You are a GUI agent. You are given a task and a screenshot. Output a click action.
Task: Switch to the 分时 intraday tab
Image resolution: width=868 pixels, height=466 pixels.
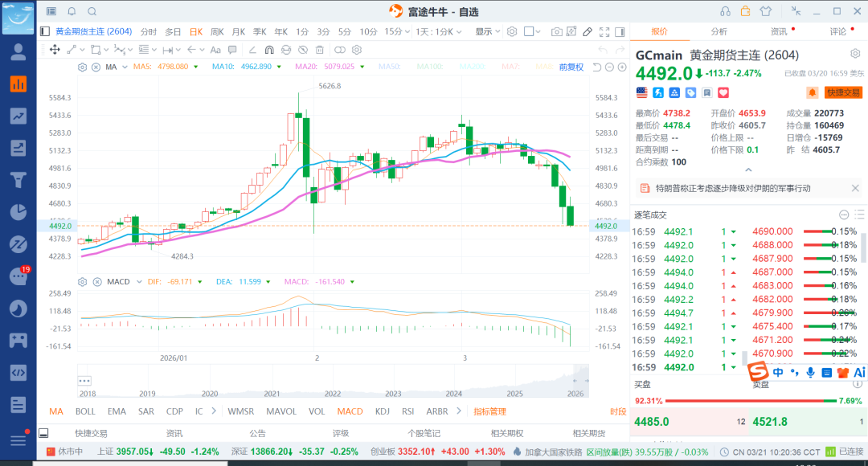click(x=149, y=31)
